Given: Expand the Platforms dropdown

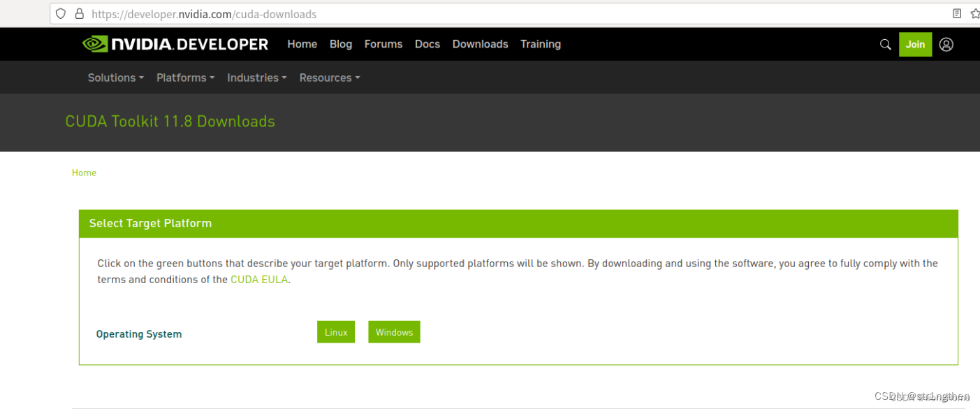Looking at the screenshot, I should coord(185,78).
